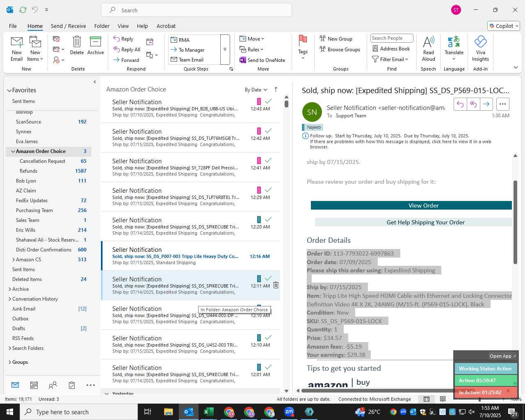Click the Ignore conversation icon

point(57,39)
